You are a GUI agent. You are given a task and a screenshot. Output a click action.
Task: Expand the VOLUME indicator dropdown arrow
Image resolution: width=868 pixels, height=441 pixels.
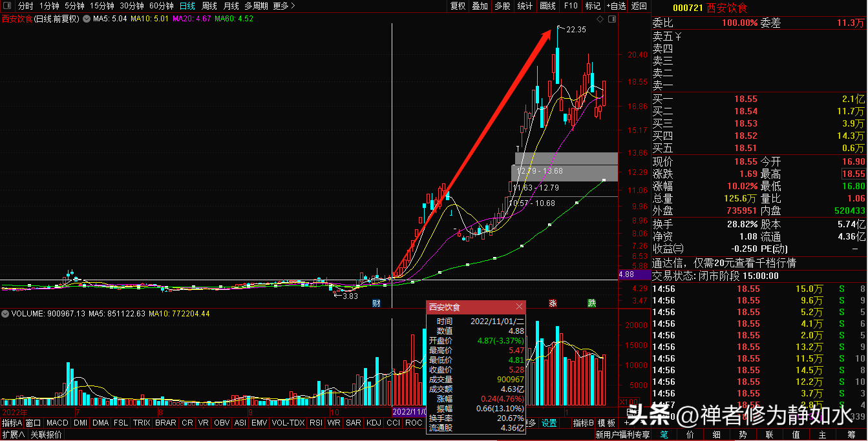[5, 314]
